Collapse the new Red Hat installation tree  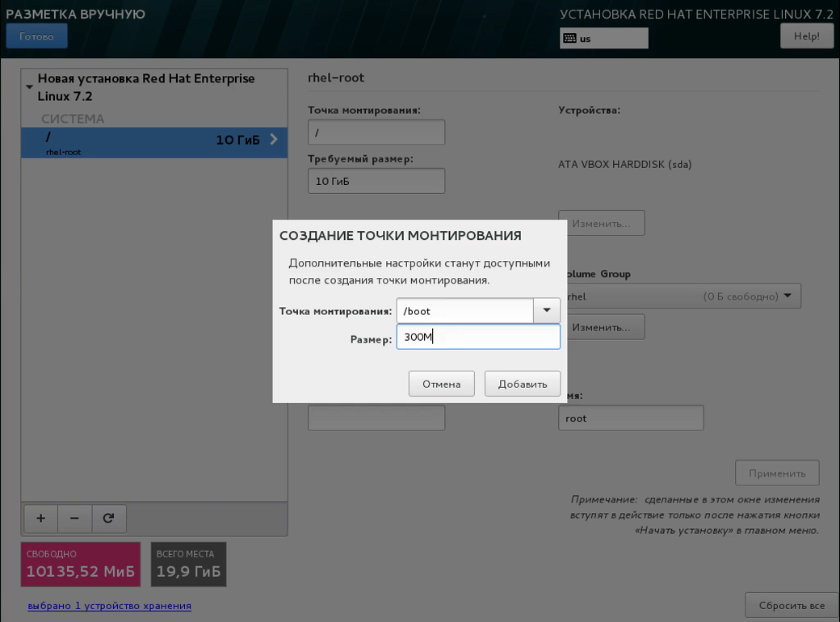pyautogui.click(x=29, y=86)
